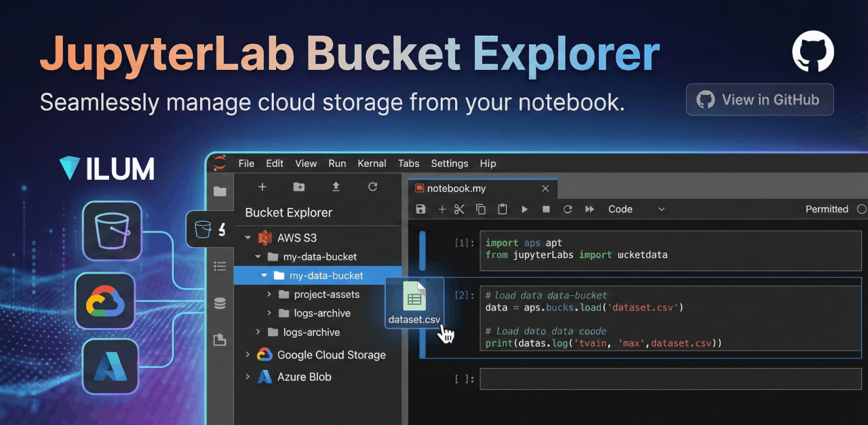Click the Jupyter logo in menu bar

click(x=218, y=163)
